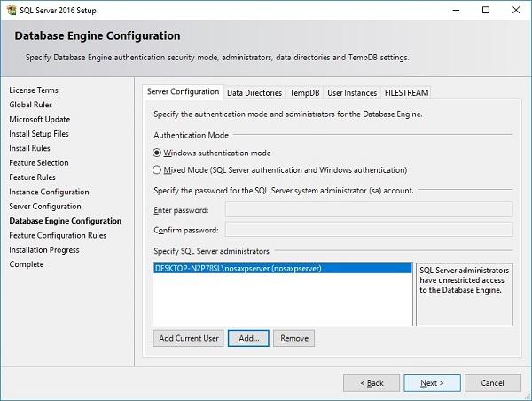The height and width of the screenshot is (401, 532).
Task: Click the Add Current User button
Action: click(x=188, y=338)
